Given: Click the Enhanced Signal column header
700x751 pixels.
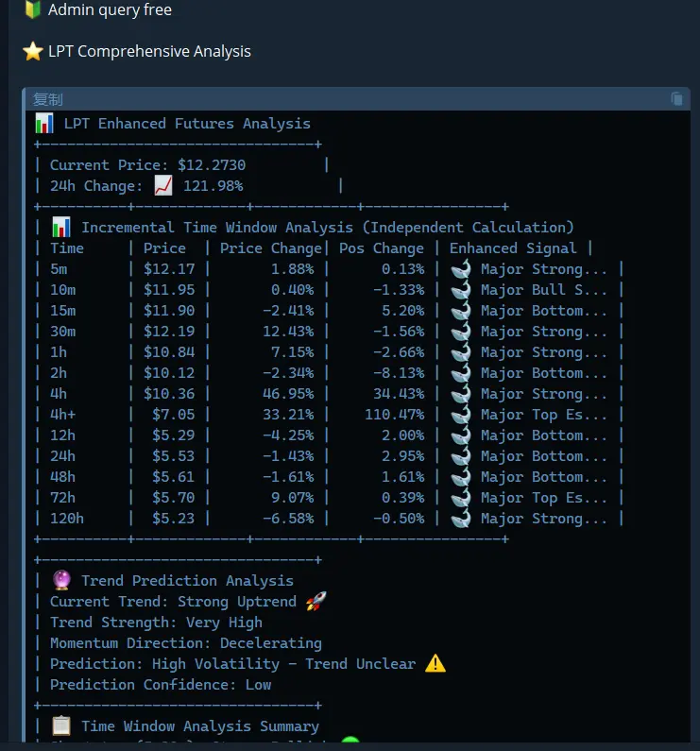Looking at the screenshot, I should (x=513, y=248).
